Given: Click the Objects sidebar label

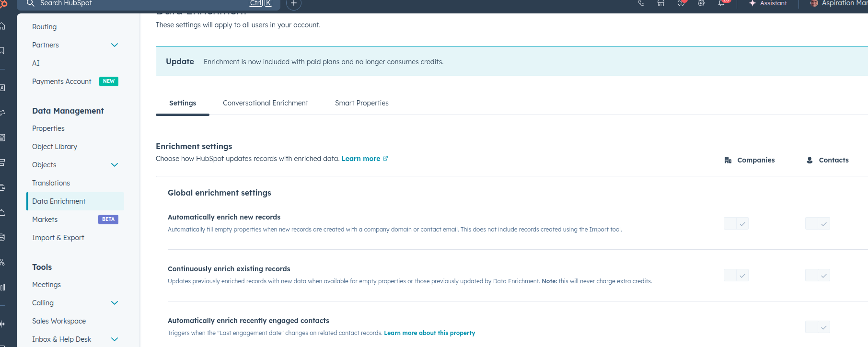Looking at the screenshot, I should (x=44, y=165).
